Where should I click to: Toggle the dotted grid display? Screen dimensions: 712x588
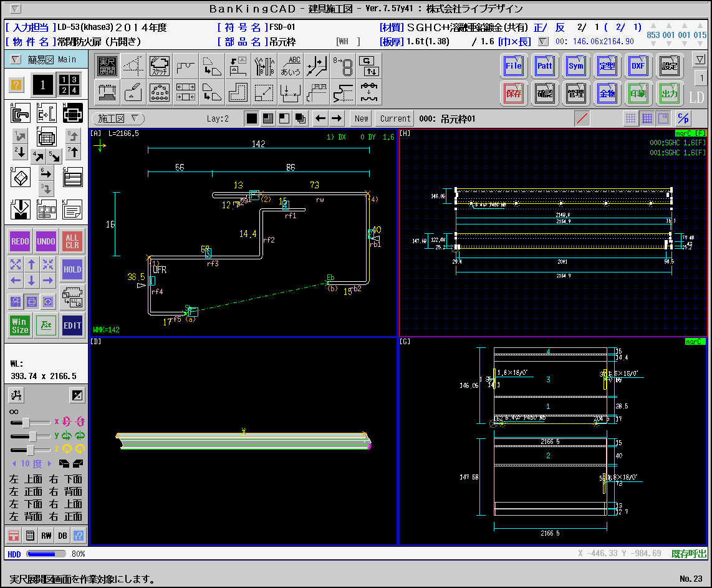(x=631, y=118)
